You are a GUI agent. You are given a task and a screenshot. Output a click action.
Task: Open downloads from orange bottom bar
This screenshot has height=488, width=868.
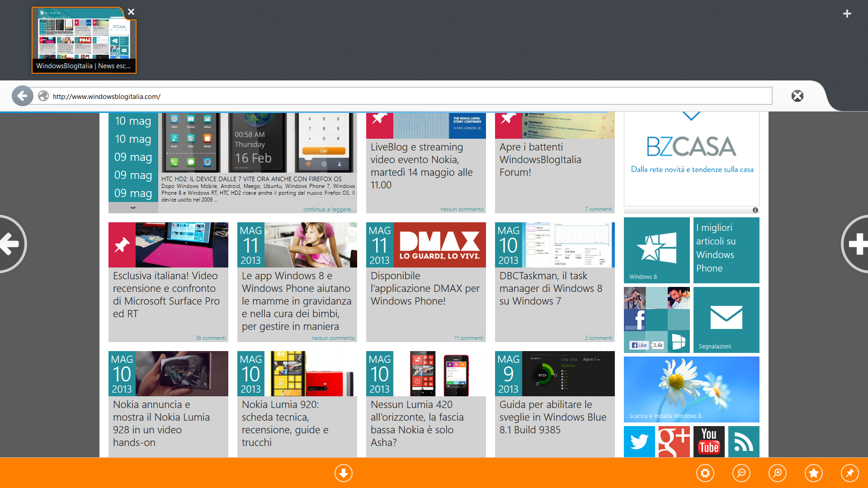[344, 473]
